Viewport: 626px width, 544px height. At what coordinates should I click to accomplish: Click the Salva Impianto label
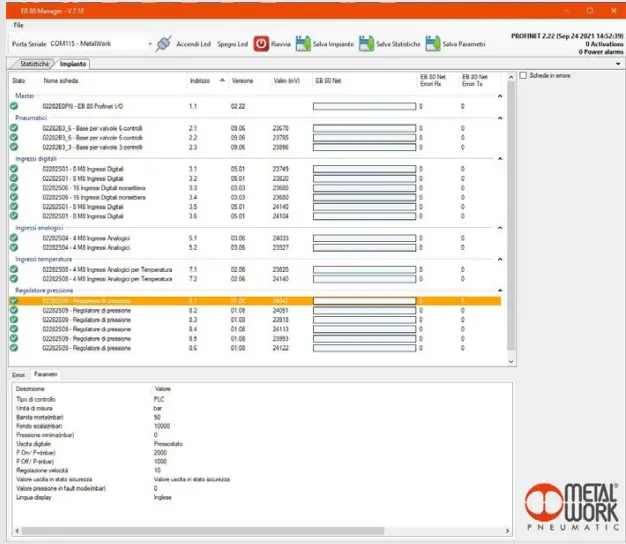[333, 44]
